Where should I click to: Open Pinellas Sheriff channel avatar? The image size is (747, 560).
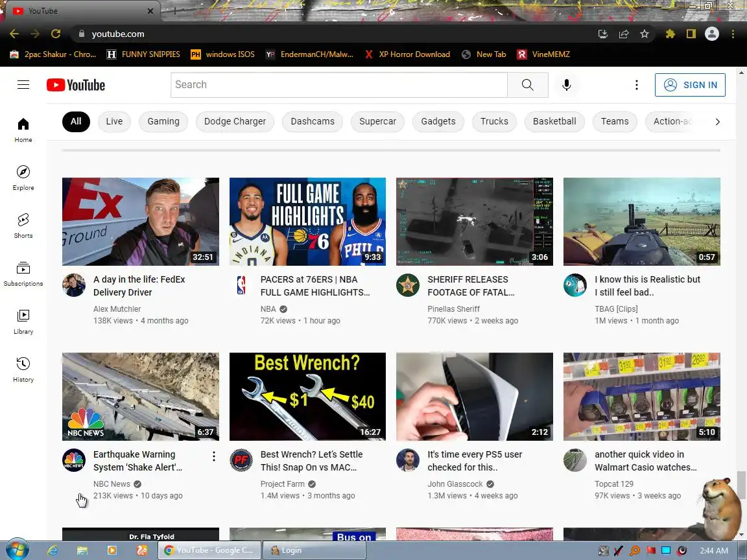click(408, 285)
